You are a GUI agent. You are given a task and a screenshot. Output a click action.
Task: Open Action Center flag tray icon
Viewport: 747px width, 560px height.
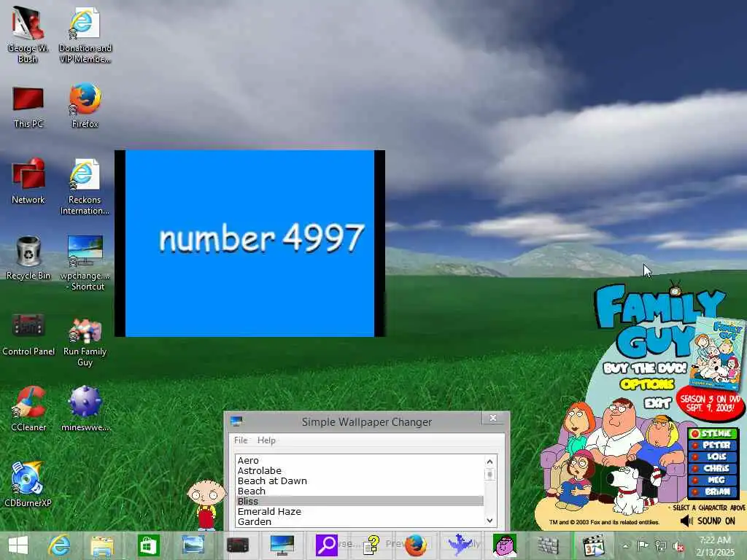tap(643, 546)
